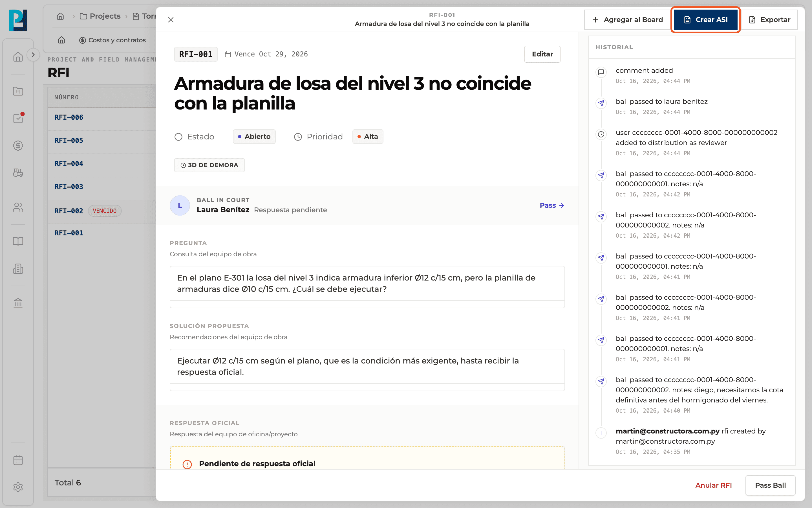Open the building documents icon in sidebar
The width and height of the screenshot is (812, 508).
click(x=18, y=269)
